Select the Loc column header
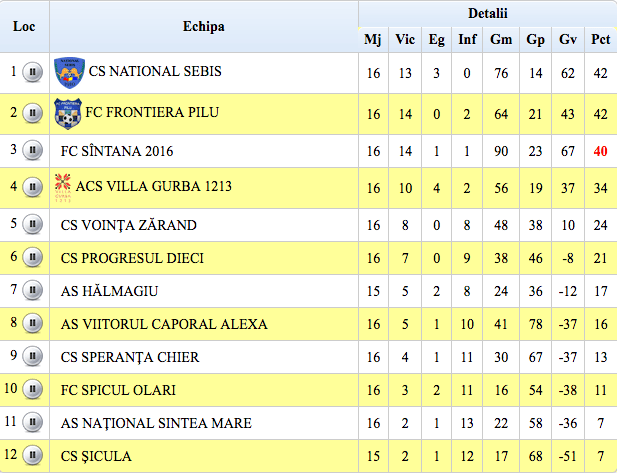Viewport: 617px width, 473px height. 24,26
